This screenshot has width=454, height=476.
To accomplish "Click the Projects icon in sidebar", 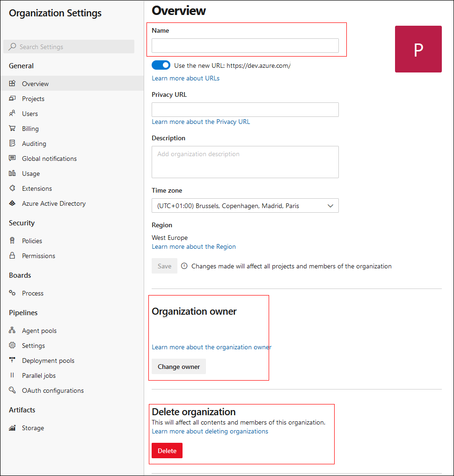I will pos(12,98).
